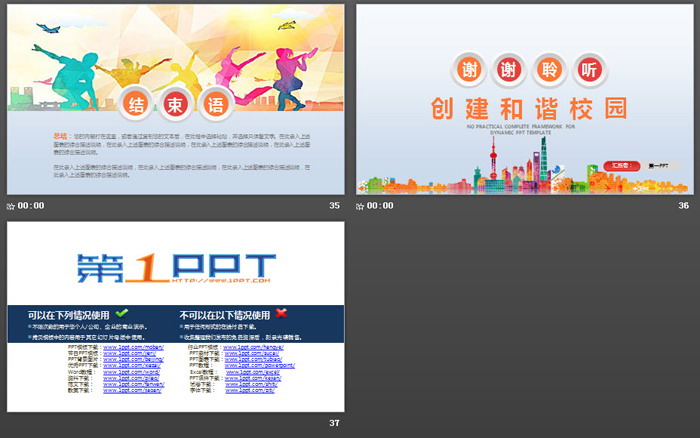Click the 00:00 timing under slide 35
The height and width of the screenshot is (438, 700).
[31, 205]
